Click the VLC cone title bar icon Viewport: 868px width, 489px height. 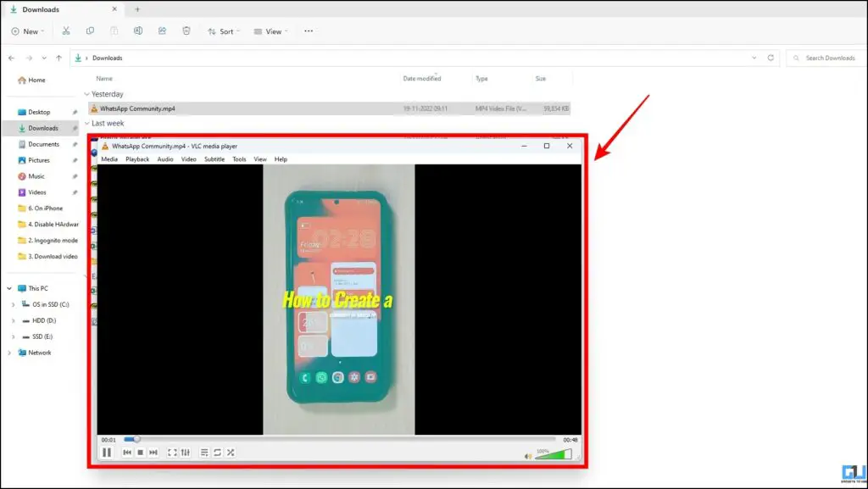[x=105, y=146]
